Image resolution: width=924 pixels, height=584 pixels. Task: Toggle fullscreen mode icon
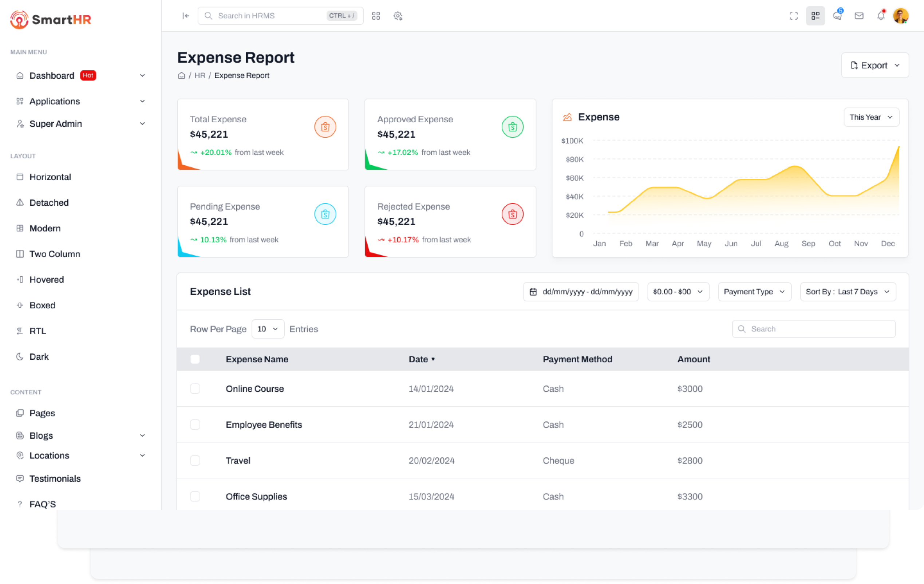(794, 16)
